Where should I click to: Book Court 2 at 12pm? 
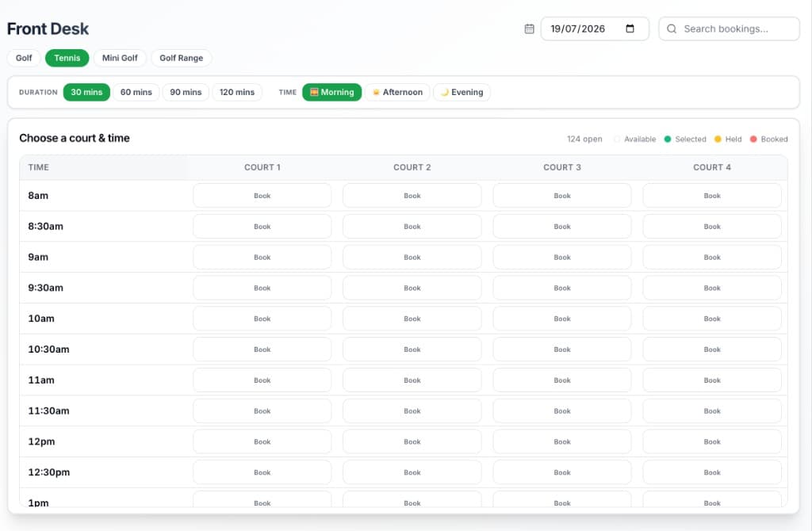coord(412,442)
